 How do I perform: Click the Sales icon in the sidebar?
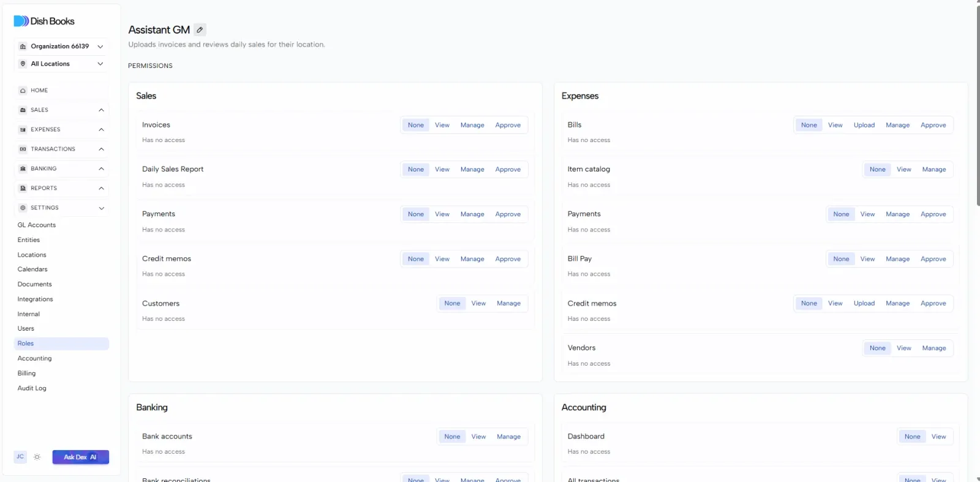pyautogui.click(x=23, y=110)
